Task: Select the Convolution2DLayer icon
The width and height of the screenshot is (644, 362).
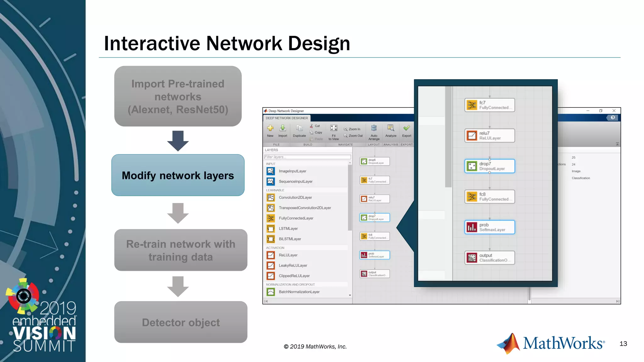Action: [271, 198]
